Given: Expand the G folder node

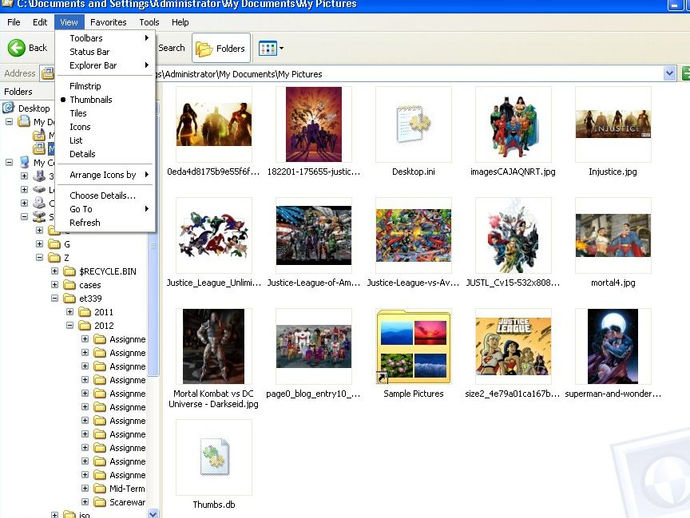Looking at the screenshot, I should click(x=39, y=244).
